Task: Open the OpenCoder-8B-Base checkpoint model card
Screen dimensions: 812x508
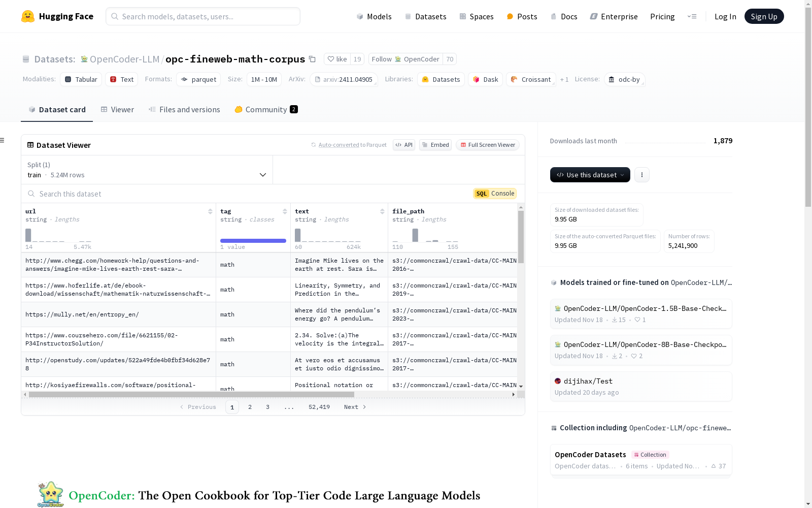Action: (641, 350)
